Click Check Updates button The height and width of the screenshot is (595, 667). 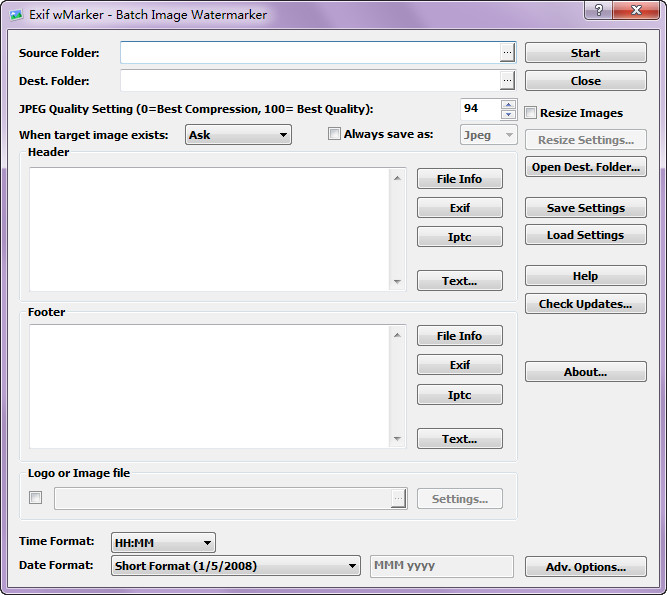[586, 304]
